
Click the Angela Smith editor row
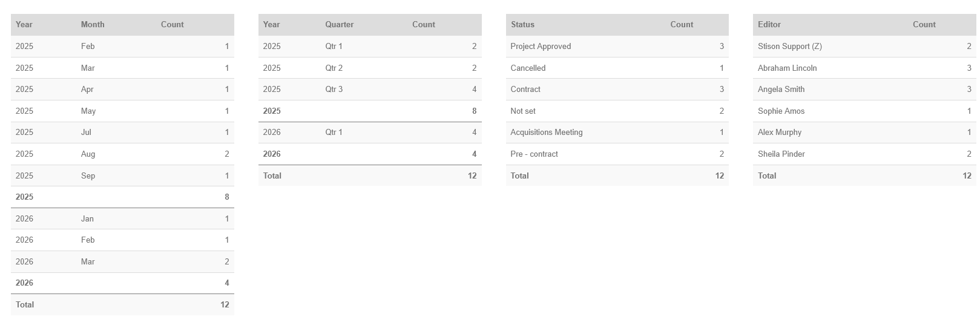864,90
